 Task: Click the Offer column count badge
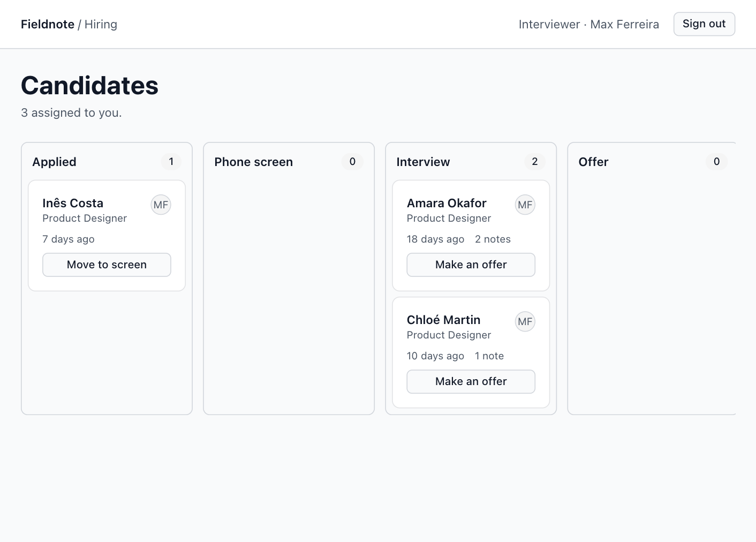[x=716, y=161]
